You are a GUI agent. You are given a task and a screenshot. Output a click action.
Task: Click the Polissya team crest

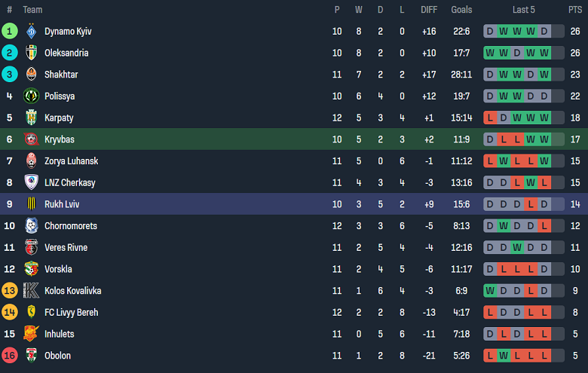point(31,96)
